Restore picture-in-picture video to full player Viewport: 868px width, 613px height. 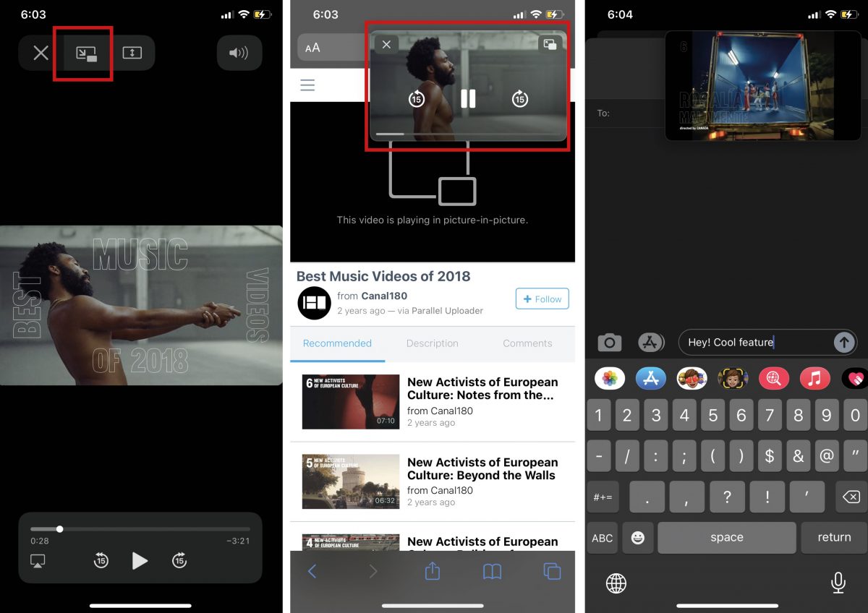[550, 45]
